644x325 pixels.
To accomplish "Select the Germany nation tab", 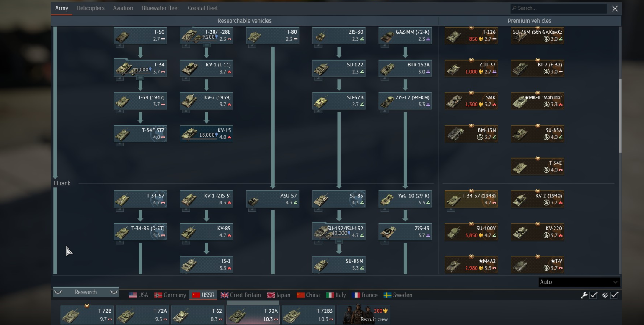I will 170,295.
